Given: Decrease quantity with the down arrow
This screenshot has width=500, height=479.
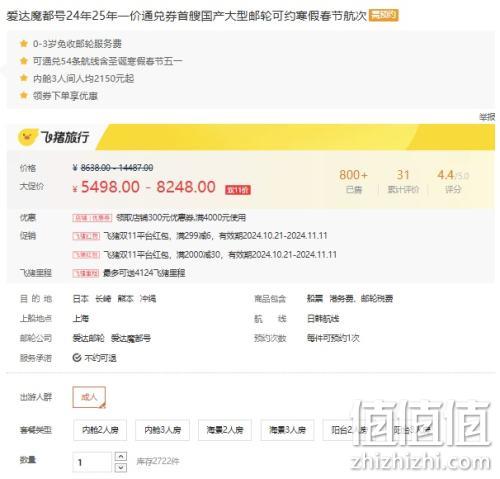Looking at the screenshot, I should tap(121, 467).
